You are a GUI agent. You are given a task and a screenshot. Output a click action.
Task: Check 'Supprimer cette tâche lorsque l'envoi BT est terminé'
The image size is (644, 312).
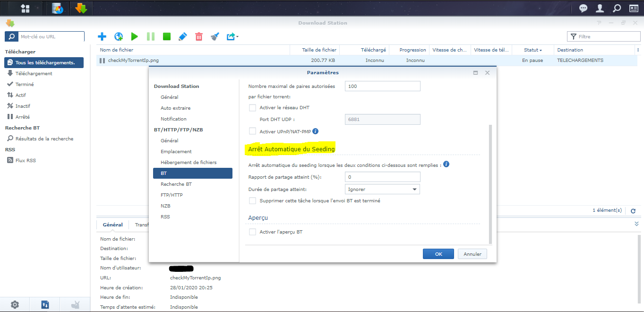(x=252, y=201)
